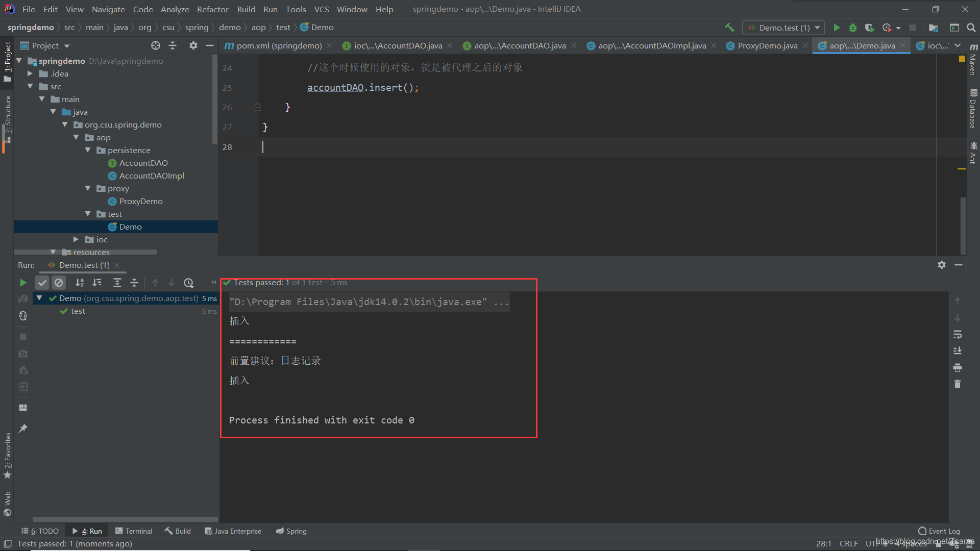Expand the .idea folder
This screenshot has width=980, height=551.
[x=30, y=73]
